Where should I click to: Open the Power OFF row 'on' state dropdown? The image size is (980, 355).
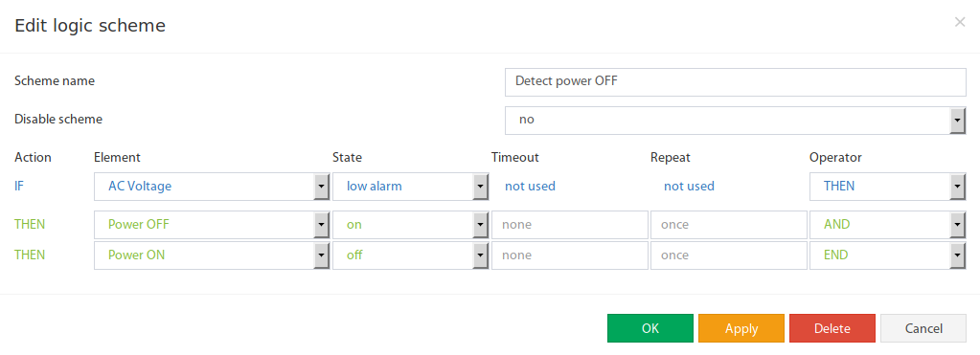(x=410, y=225)
